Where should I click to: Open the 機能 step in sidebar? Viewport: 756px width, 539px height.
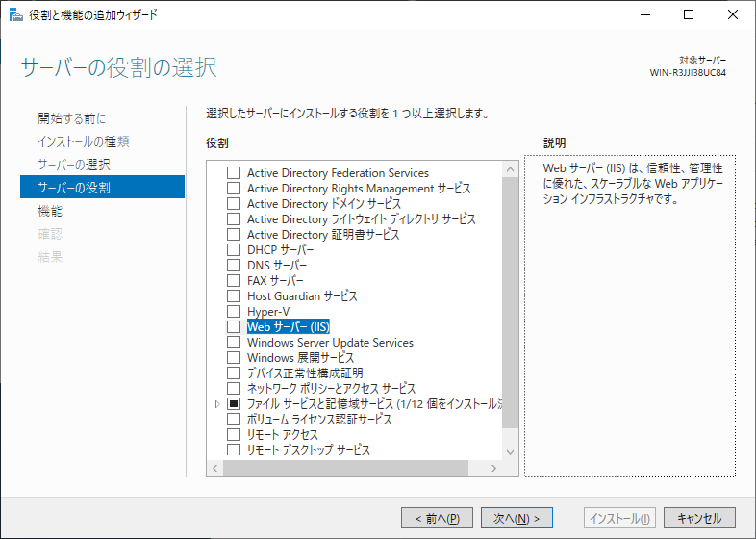point(50,211)
